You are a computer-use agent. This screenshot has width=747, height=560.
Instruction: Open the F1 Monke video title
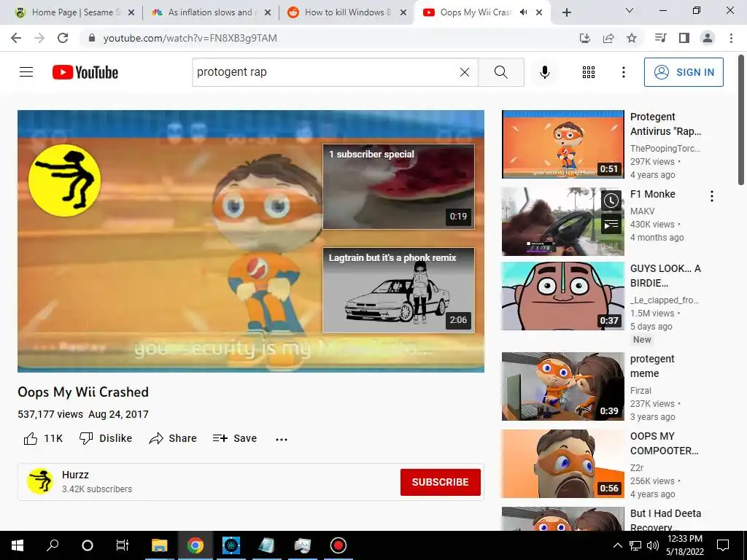pos(653,194)
